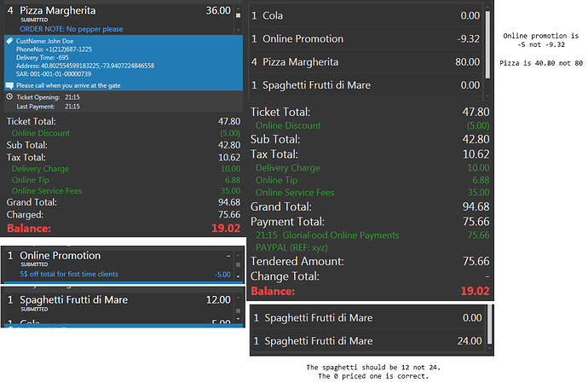Select the Spaghetti Frutti di Mare 24.00 row

(367, 341)
